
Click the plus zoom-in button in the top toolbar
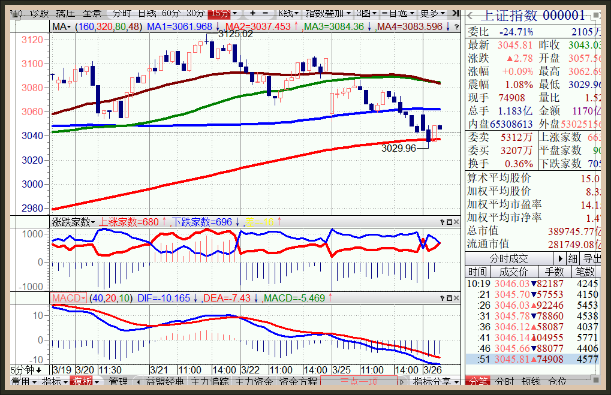click(x=253, y=13)
